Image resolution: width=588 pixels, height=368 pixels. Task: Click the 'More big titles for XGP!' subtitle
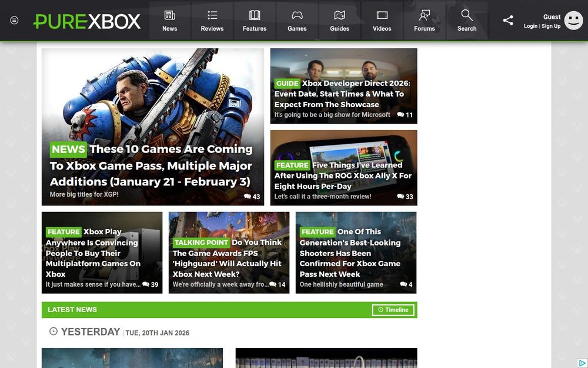(x=84, y=194)
